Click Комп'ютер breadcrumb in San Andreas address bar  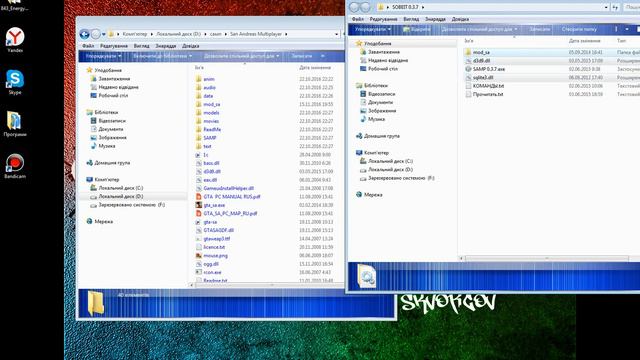135,34
